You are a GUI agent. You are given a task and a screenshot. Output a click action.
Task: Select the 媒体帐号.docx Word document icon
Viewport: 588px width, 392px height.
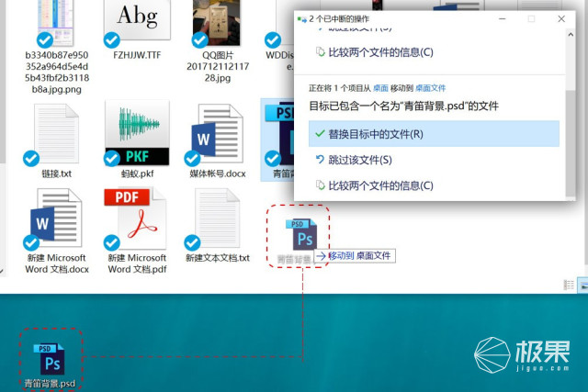[218, 135]
